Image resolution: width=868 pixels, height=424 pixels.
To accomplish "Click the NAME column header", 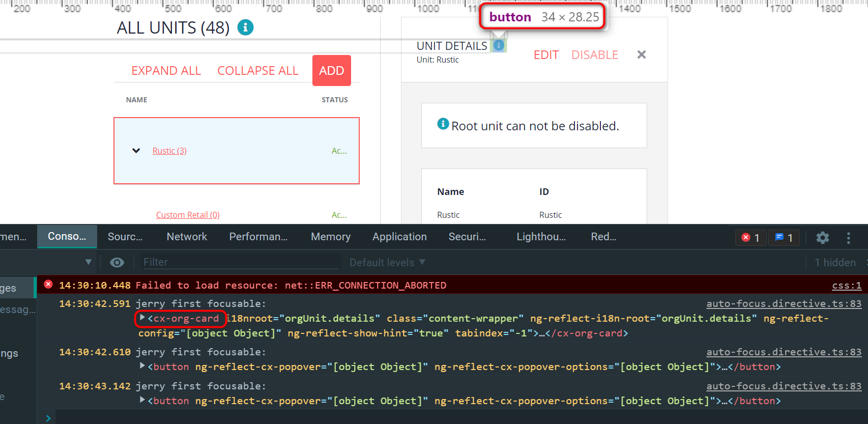I will [136, 100].
